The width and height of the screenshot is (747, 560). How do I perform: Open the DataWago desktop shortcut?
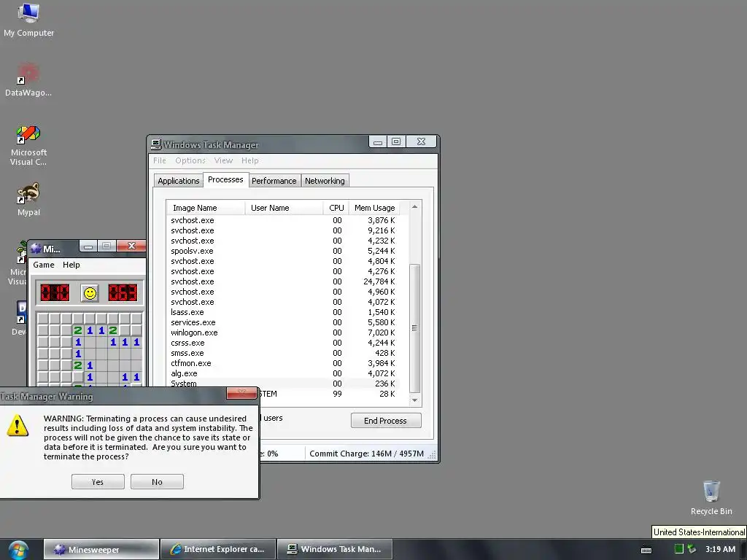(28, 79)
